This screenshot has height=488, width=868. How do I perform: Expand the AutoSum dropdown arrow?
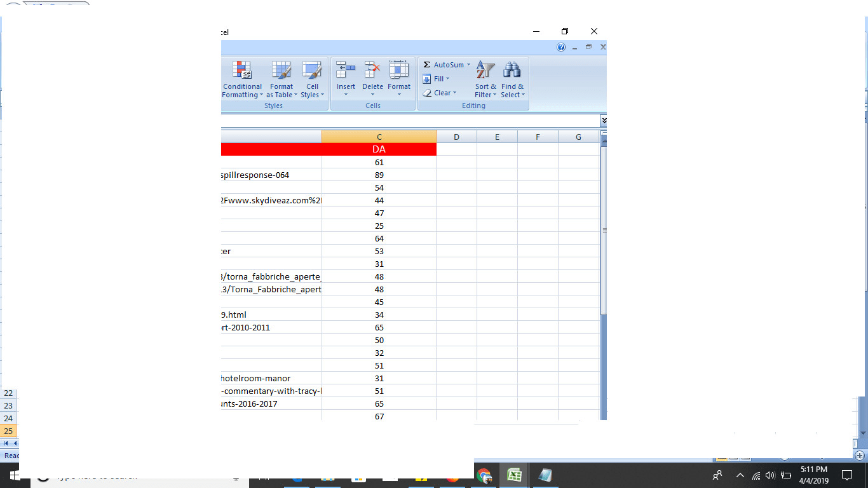tap(469, 65)
